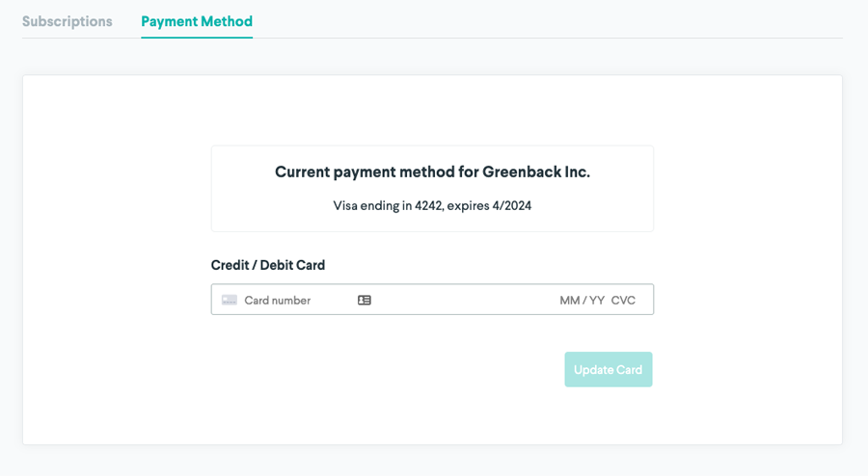
Task: Click the "Visa ending in" text
Action: [x=372, y=206]
